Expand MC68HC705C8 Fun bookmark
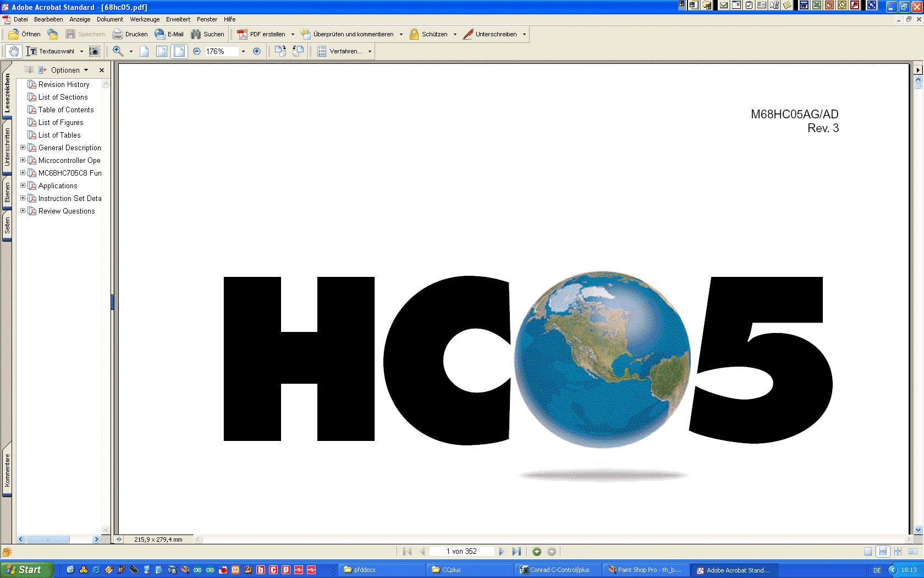This screenshot has width=924, height=578. click(x=23, y=173)
